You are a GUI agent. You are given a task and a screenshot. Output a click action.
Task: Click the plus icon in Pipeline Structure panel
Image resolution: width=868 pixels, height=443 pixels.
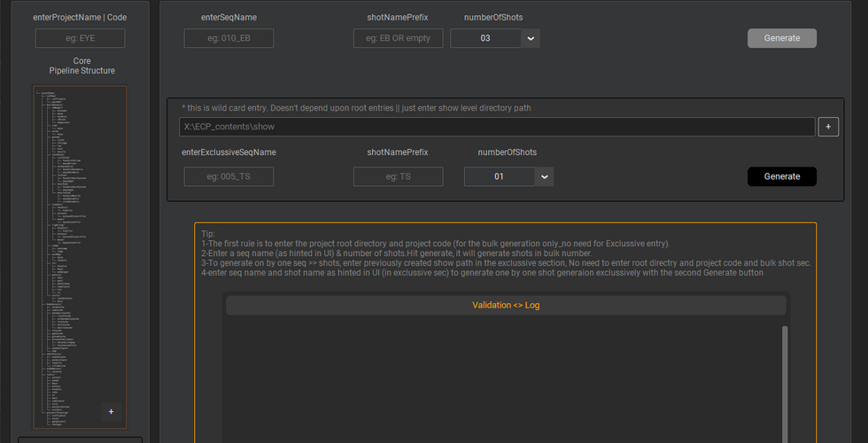(x=111, y=411)
